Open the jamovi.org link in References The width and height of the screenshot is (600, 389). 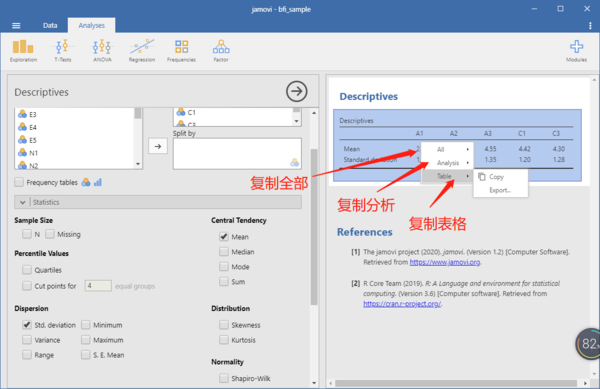(445, 262)
